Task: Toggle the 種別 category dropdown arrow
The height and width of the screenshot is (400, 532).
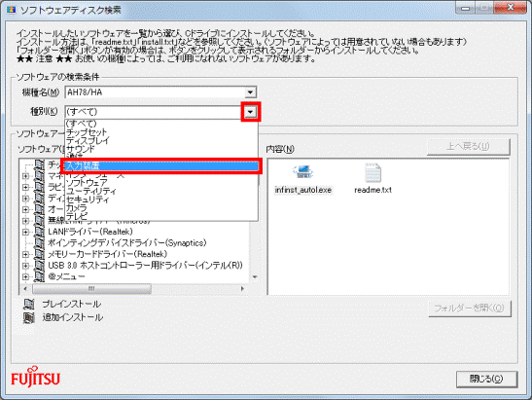Action: coord(250,112)
